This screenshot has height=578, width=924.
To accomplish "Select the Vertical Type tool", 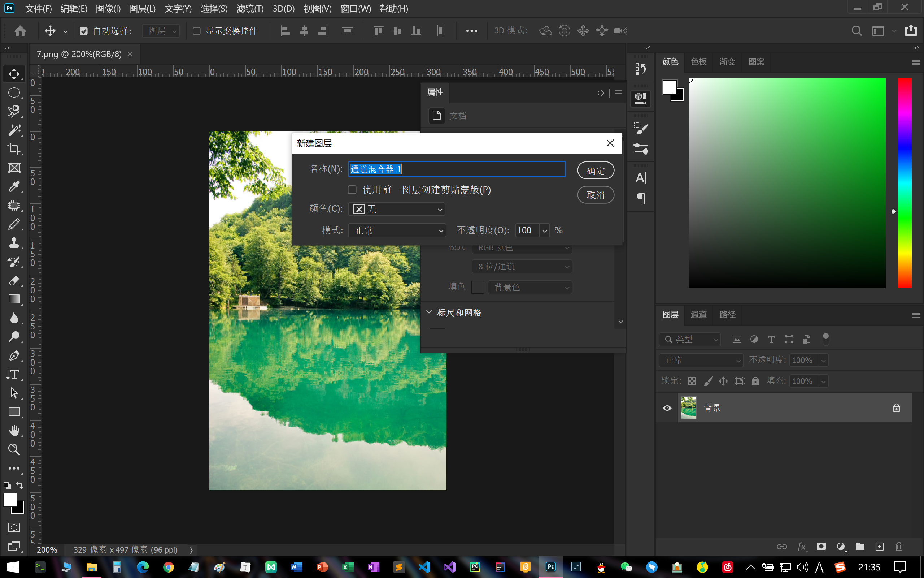I will click(x=14, y=374).
